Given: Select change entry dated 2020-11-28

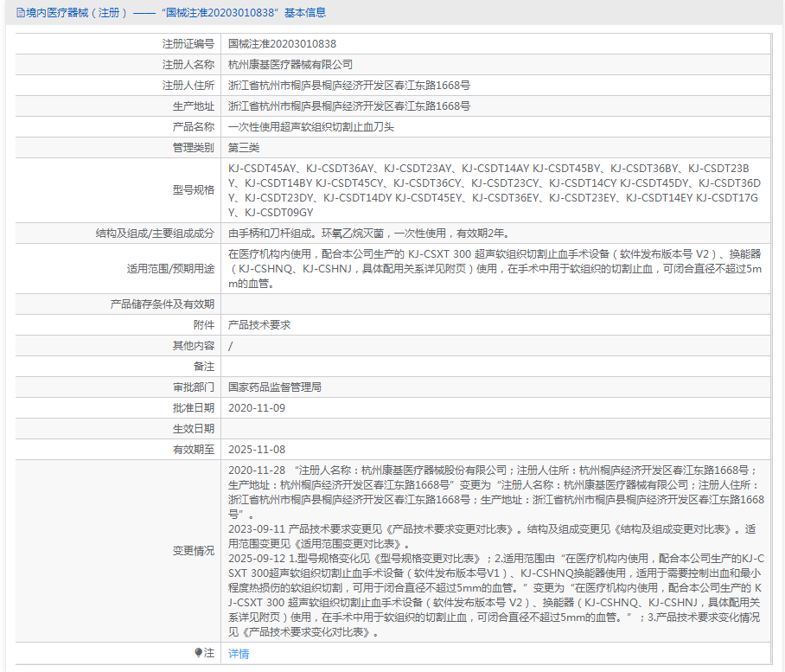Looking at the screenshot, I should (496, 492).
